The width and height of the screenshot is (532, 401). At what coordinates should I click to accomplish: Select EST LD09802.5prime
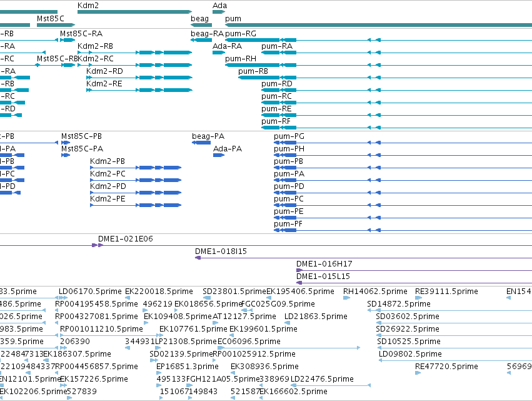pos(410,355)
